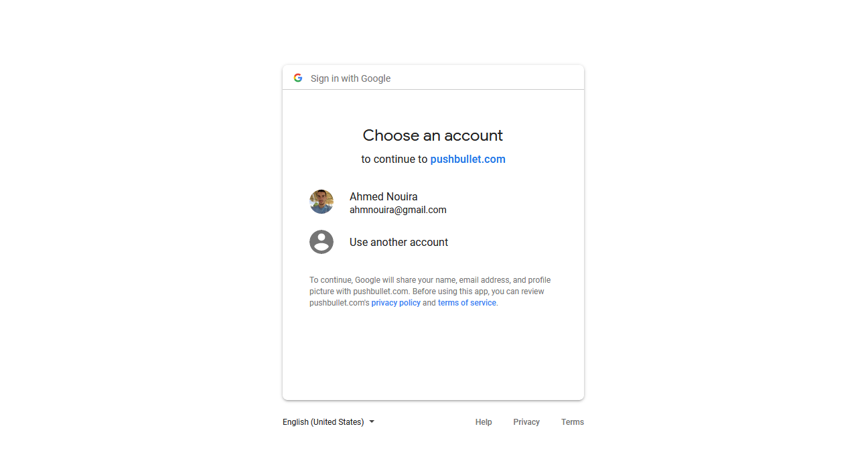Click the language dropdown arrow
This screenshot has height=457, width=868.
pos(372,422)
